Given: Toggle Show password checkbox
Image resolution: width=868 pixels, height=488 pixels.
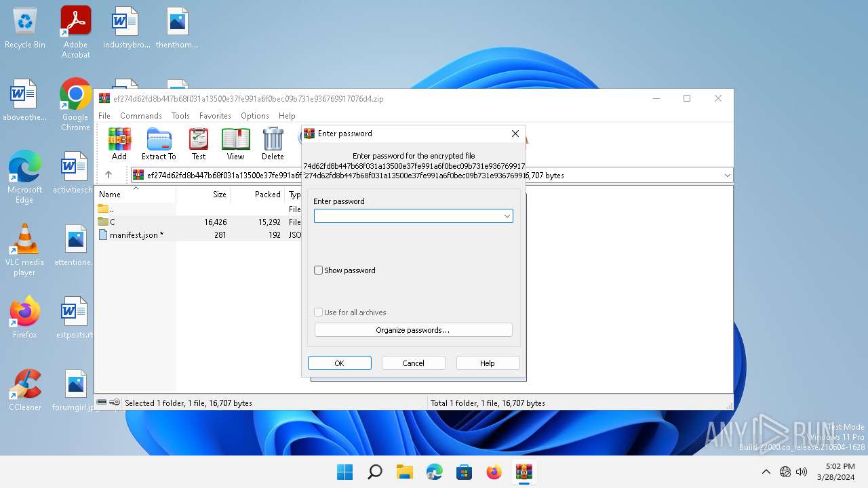Looking at the screenshot, I should click(318, 270).
